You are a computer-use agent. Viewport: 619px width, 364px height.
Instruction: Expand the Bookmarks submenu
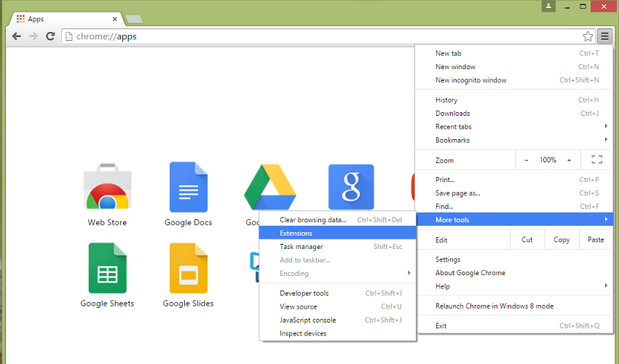514,141
